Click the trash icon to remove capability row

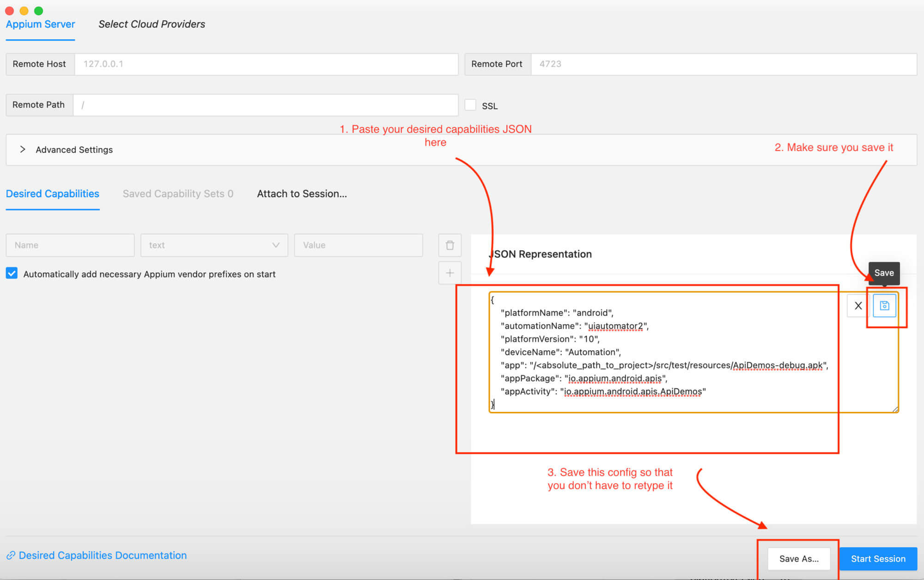[x=450, y=245]
